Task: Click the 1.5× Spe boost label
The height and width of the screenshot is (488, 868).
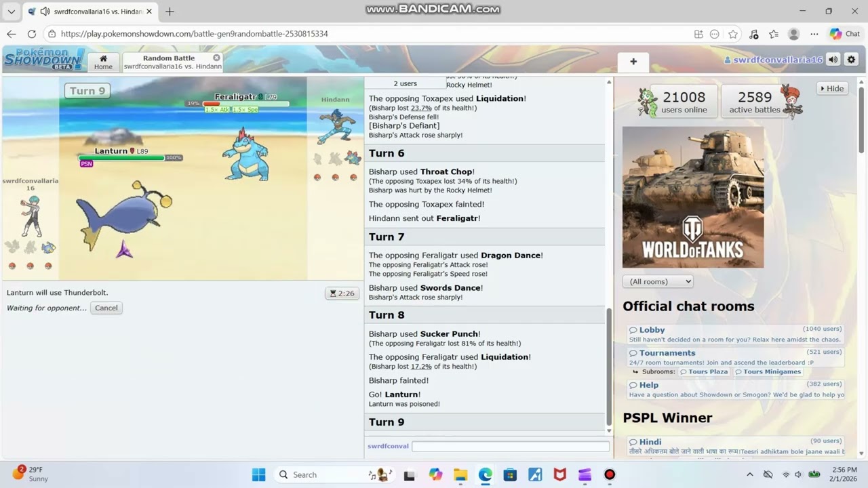Action: (245, 110)
